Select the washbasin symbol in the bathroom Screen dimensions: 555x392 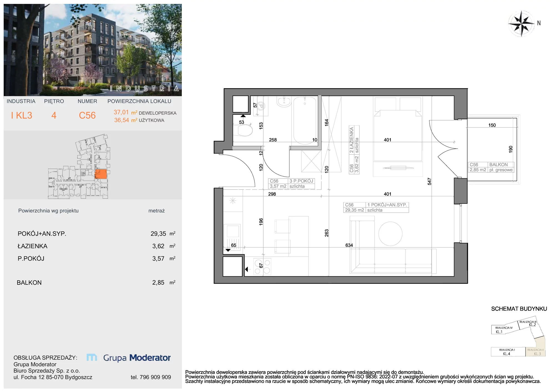pyautogui.click(x=284, y=101)
